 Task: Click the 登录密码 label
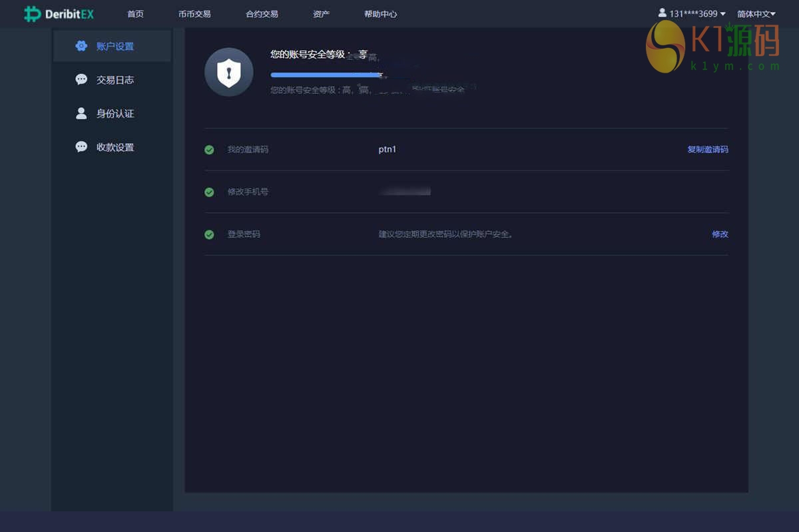pos(244,234)
